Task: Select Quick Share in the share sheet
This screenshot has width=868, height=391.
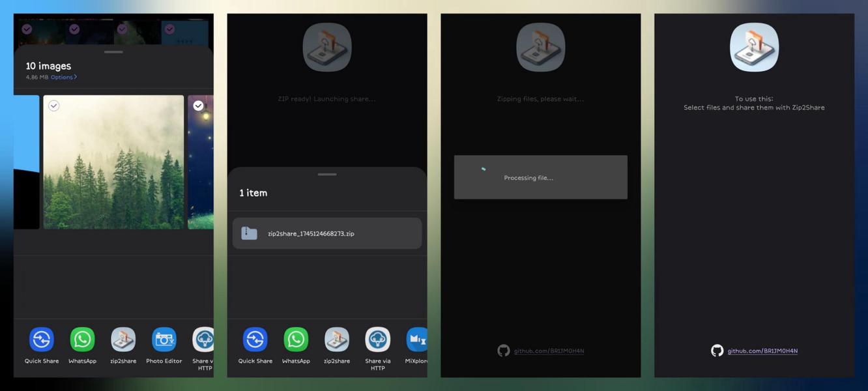Action: [41, 339]
